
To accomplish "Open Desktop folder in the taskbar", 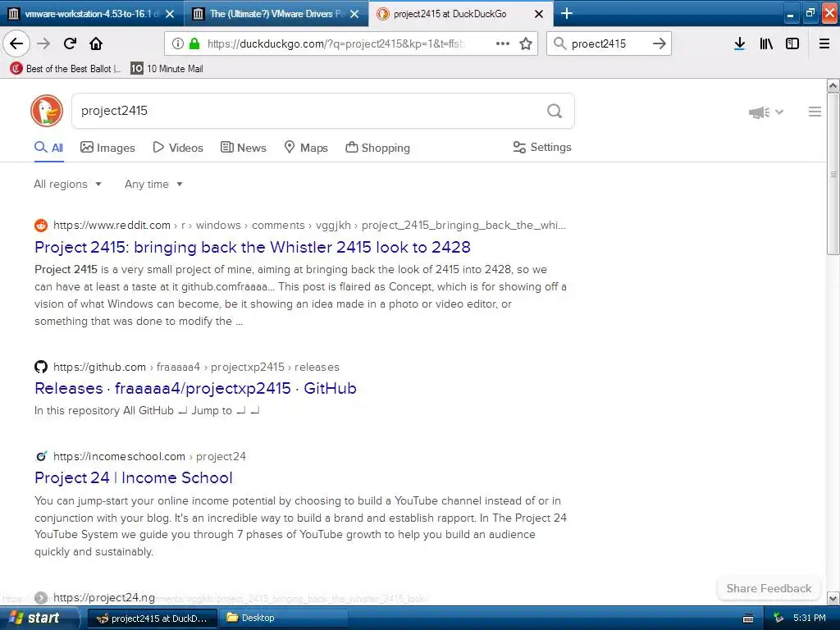I will coord(283,619).
